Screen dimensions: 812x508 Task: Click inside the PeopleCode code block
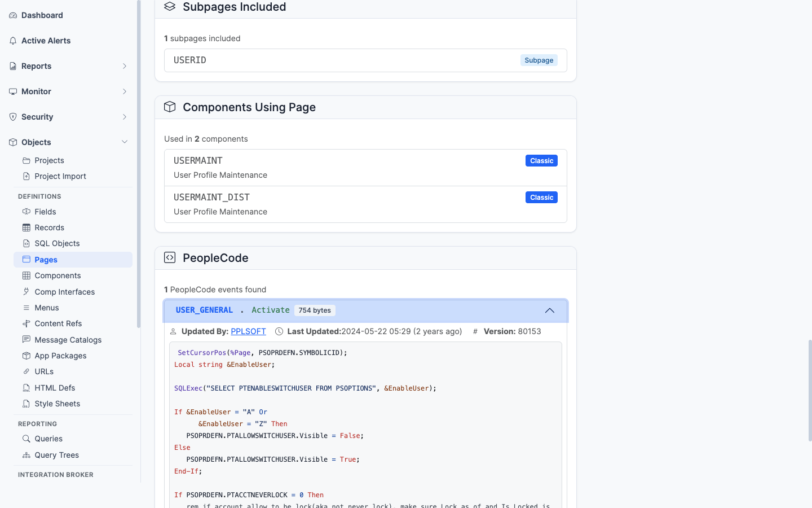tap(365, 424)
